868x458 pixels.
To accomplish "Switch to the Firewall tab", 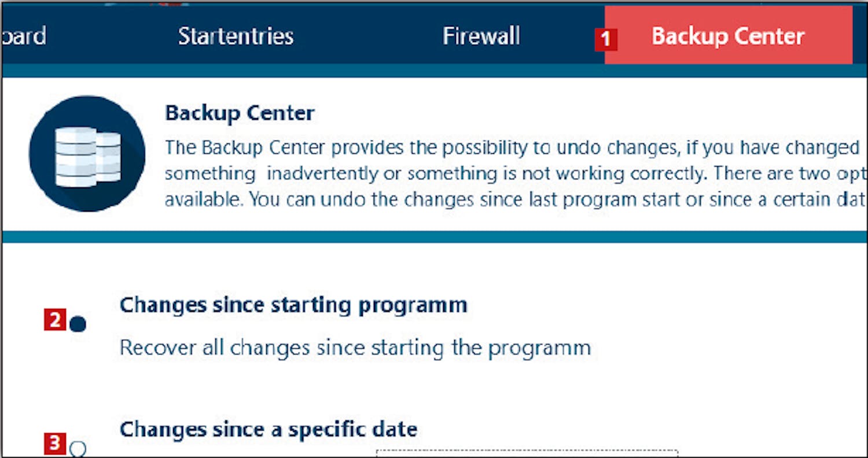I will (481, 36).
